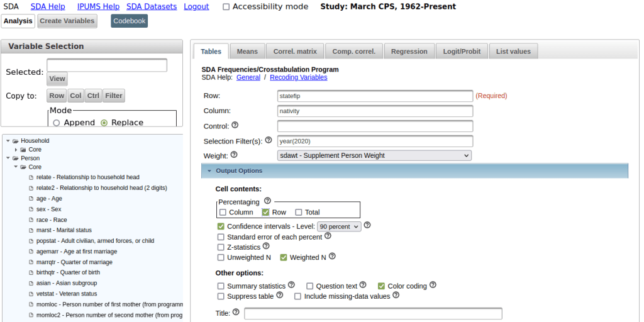Click the Title text input field
Screen dimensions: 644x322
(x=373, y=313)
